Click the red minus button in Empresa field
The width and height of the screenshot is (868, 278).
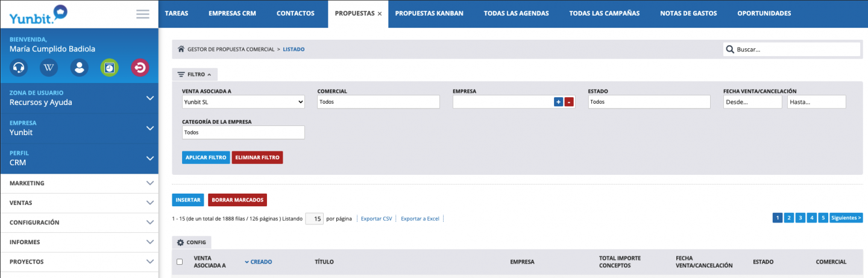(569, 103)
